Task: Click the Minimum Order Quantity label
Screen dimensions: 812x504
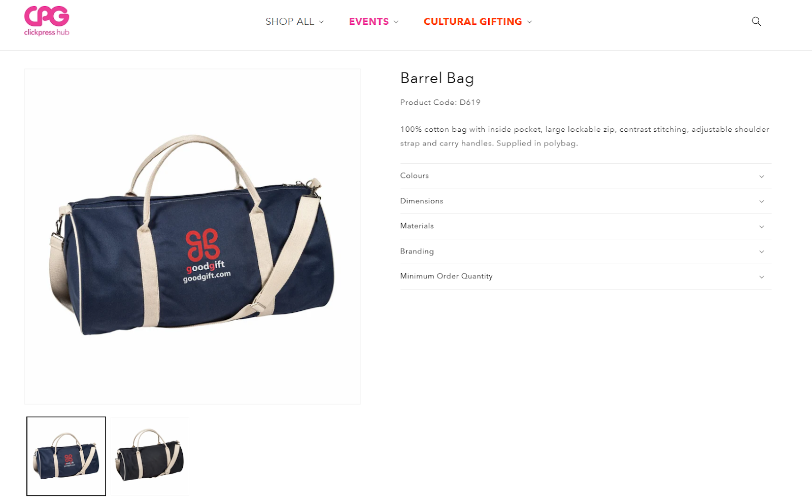Action: pyautogui.click(x=446, y=276)
